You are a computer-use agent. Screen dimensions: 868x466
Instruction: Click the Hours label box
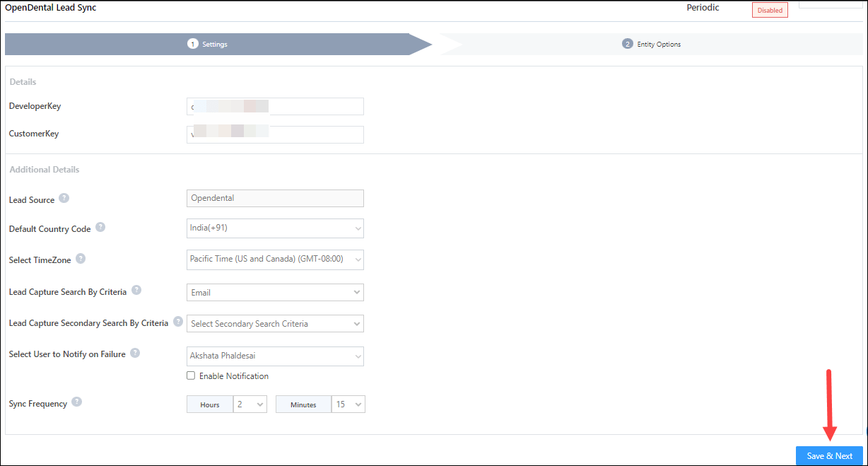point(210,404)
